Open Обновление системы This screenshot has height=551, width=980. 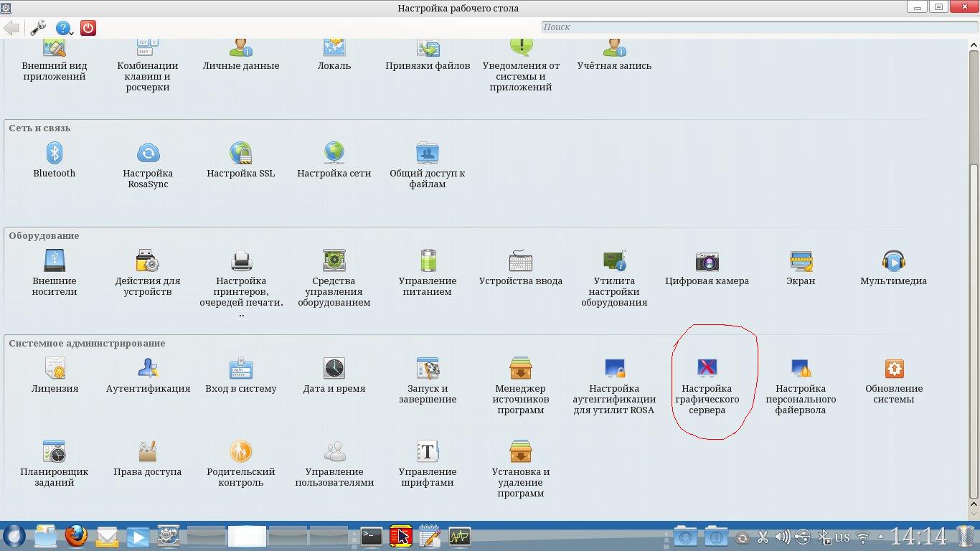click(894, 380)
